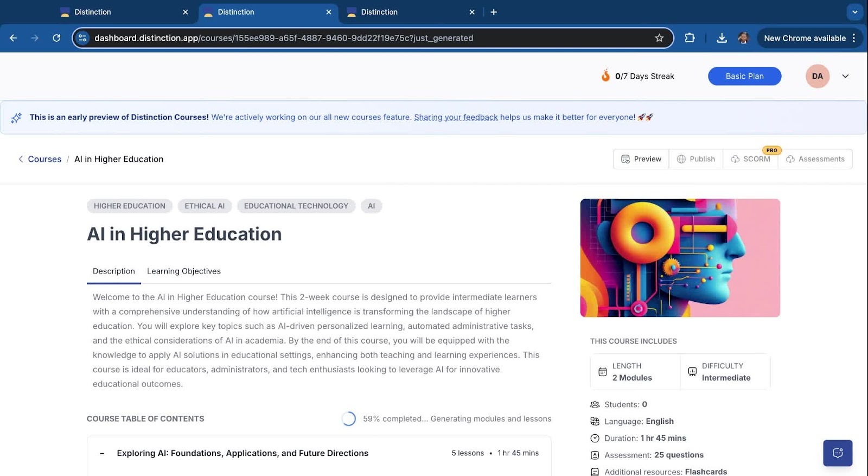This screenshot has height=476, width=868.
Task: Click the course cover image thumbnail
Action: tap(680, 258)
